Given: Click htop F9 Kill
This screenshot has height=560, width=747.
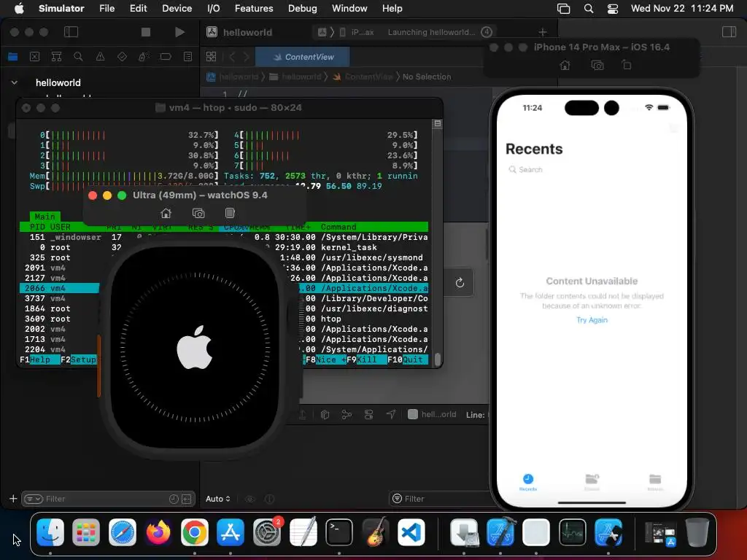Looking at the screenshot, I should (x=367, y=359).
